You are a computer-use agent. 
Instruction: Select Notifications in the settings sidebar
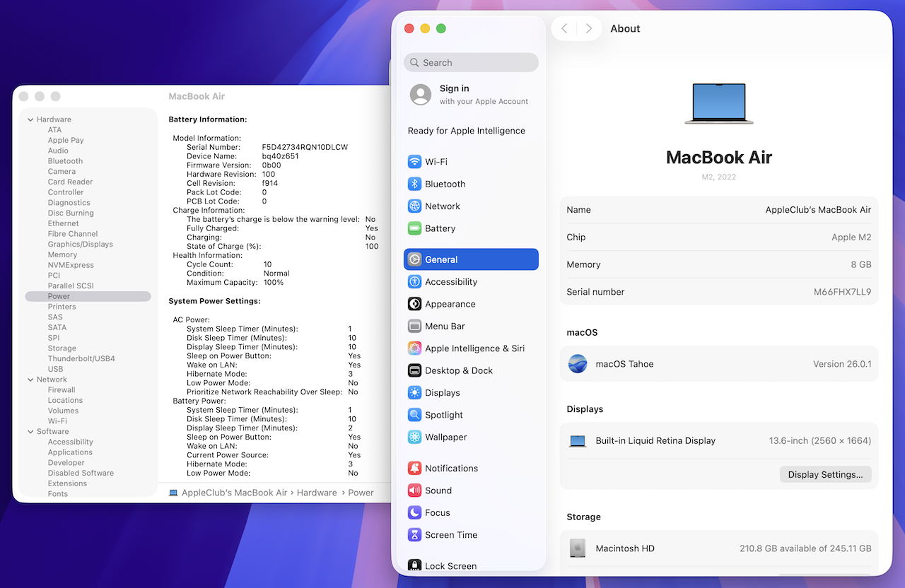(x=451, y=469)
